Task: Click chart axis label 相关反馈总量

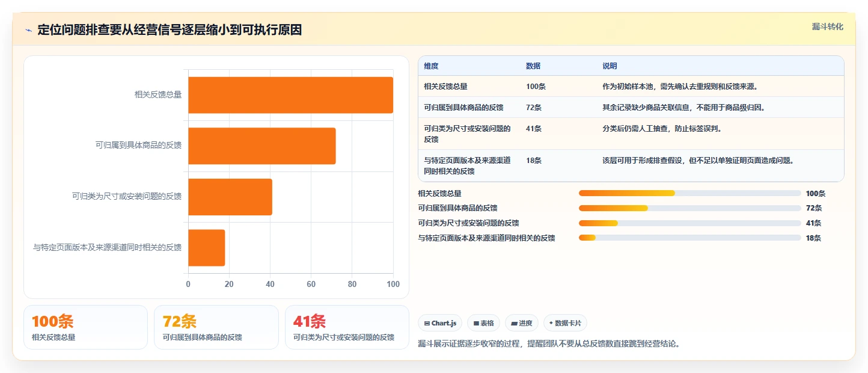Action: pos(158,94)
